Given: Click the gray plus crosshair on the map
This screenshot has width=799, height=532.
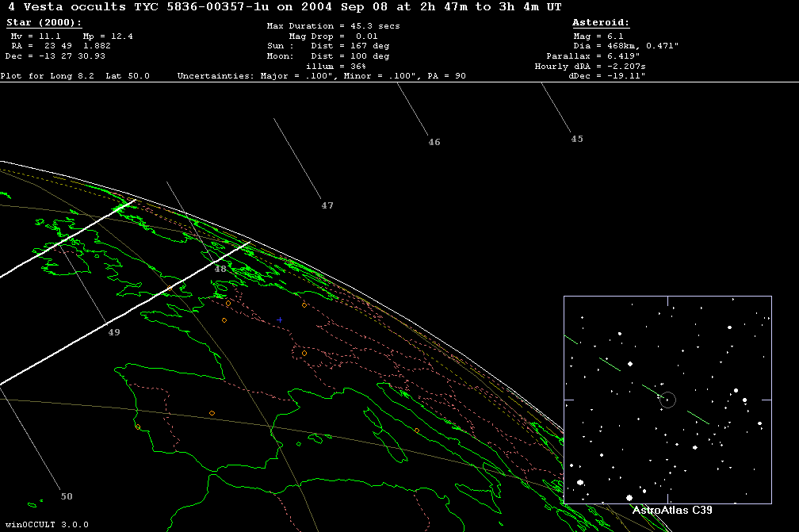Looking at the screenshot, I should click(280, 320).
